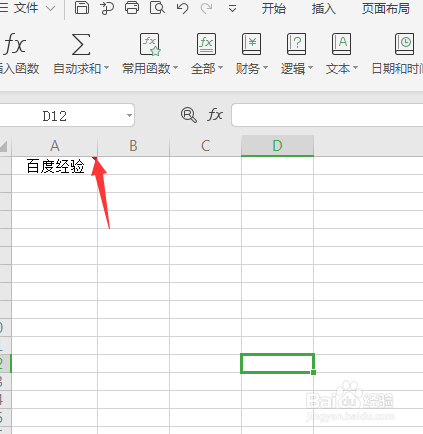Click the 常用函数 icon
The width and height of the screenshot is (423, 434).
150,44
